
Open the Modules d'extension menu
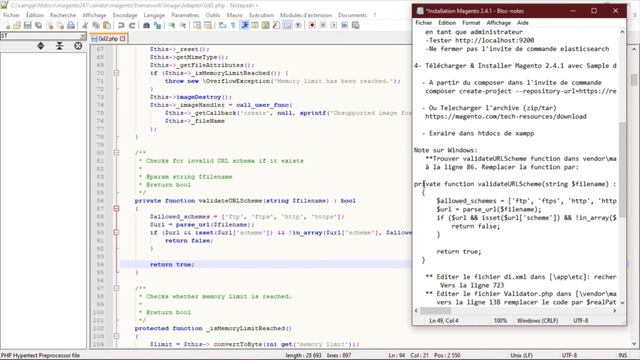(x=306, y=15)
